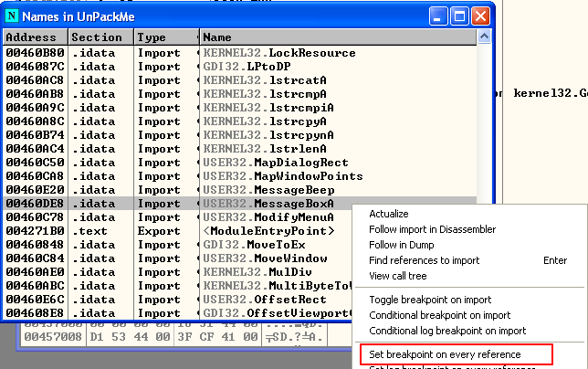Image resolution: width=588 pixels, height=369 pixels.
Task: Open View call tree option
Action: [398, 276]
